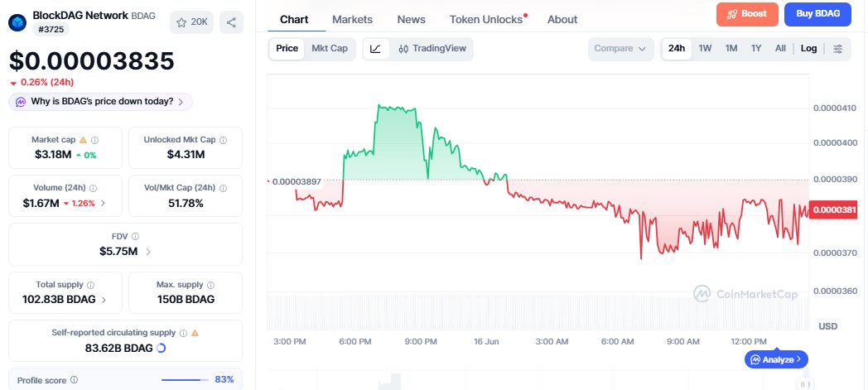The image size is (868, 390).
Task: Show Vol/Mkt Cap (24h) info icon
Action: click(223, 188)
